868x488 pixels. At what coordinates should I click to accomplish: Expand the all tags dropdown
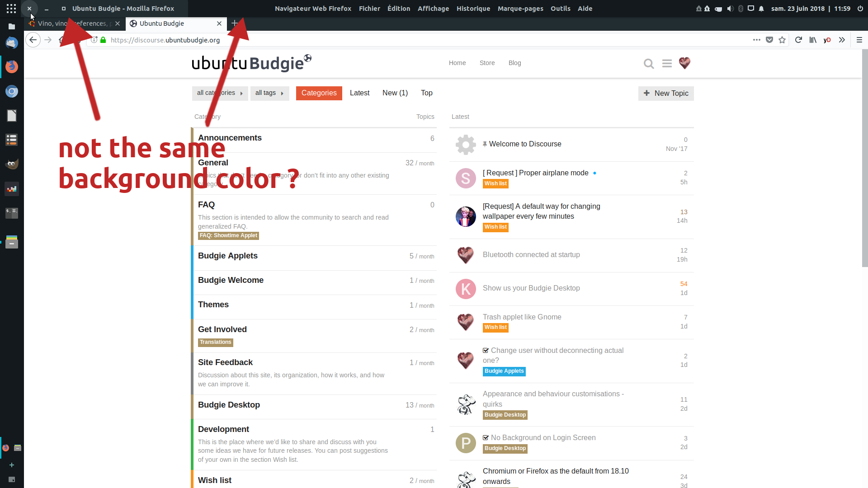269,93
